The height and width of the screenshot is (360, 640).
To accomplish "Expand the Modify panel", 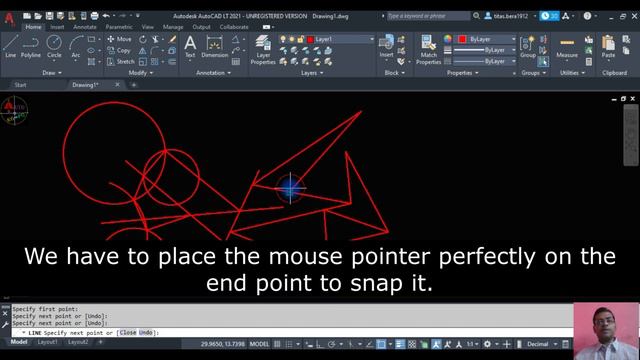I will (x=141, y=73).
